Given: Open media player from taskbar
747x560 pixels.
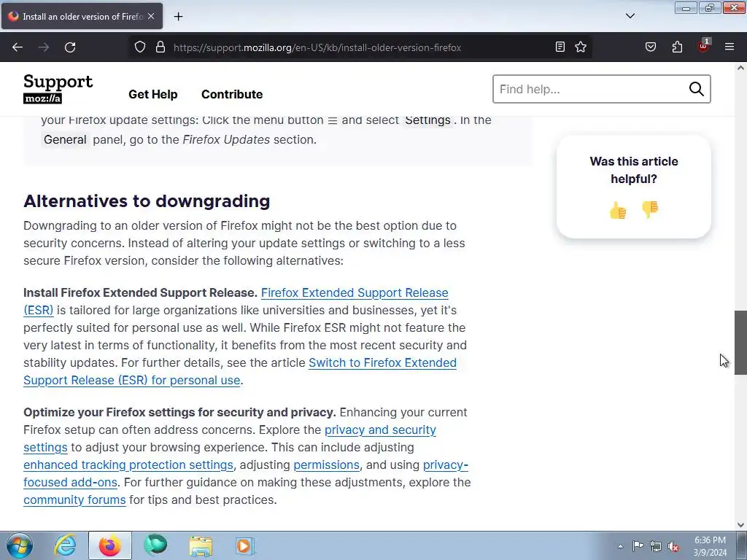Looking at the screenshot, I should click(x=245, y=545).
